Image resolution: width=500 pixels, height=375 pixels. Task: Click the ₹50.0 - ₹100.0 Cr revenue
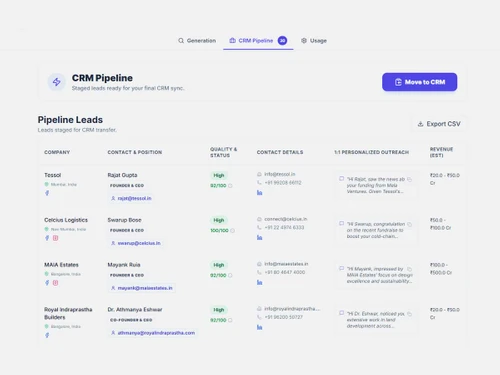pos(440,224)
